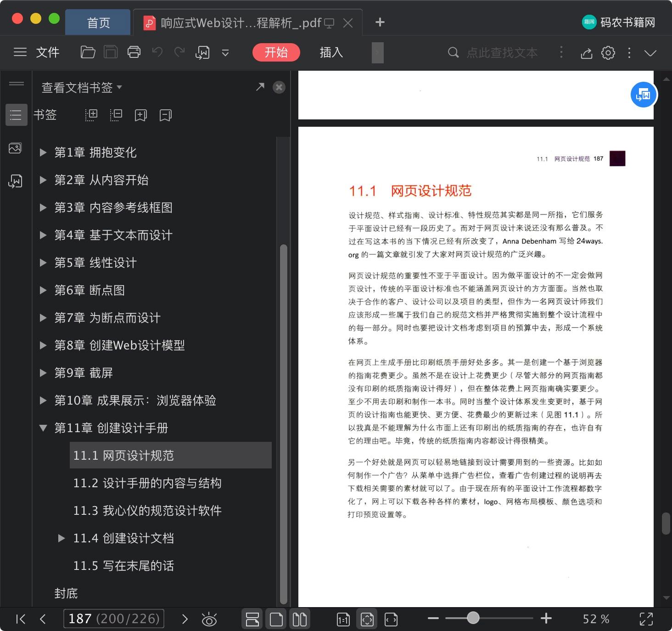Open bookmark 第9章 截屏

[84, 373]
